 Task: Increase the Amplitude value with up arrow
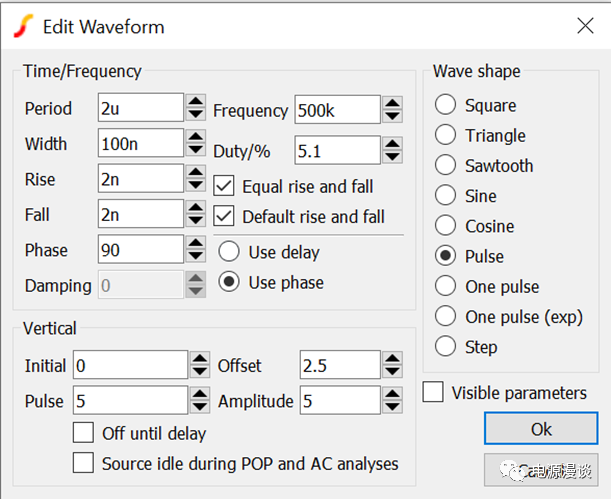point(393,394)
